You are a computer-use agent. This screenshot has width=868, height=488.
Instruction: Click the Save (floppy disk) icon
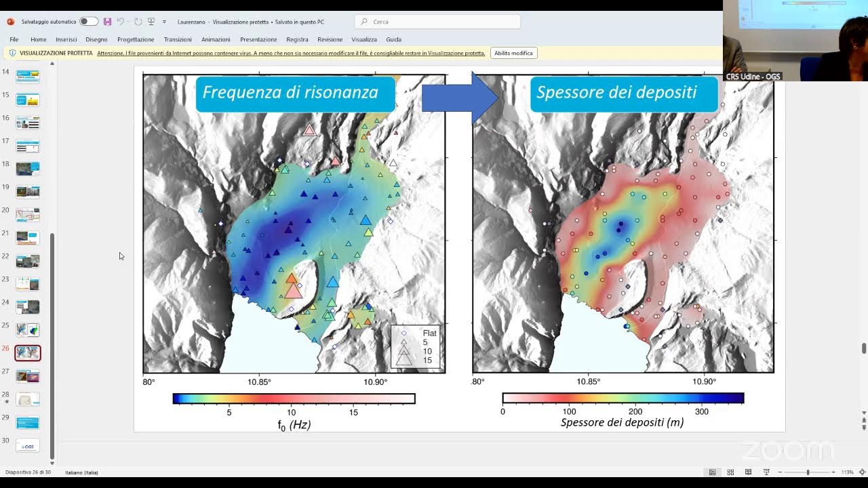point(107,22)
